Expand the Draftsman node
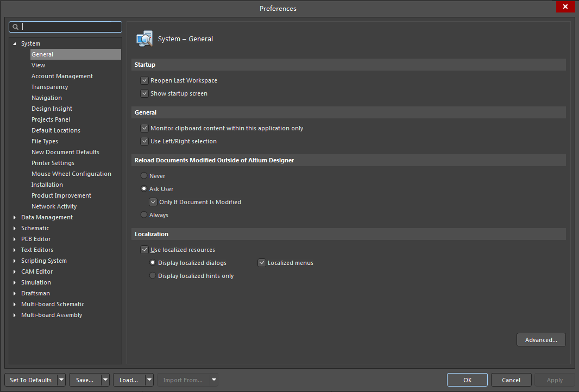Screen dimensions: 579x392 [15, 293]
